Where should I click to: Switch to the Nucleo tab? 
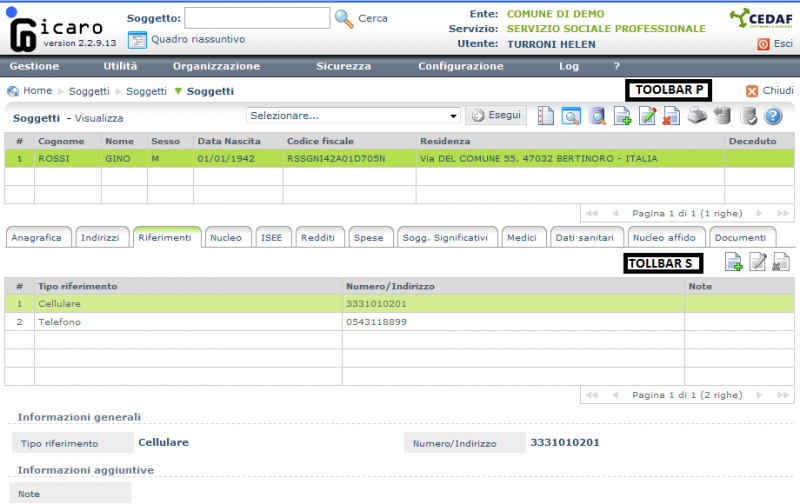(x=228, y=237)
